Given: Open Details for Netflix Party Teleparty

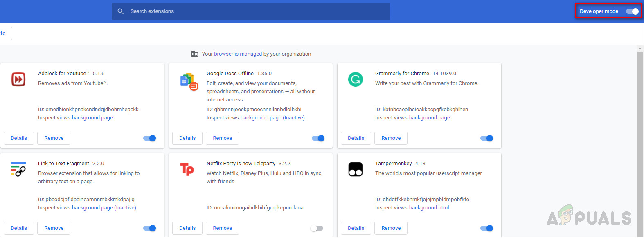Looking at the screenshot, I should (187, 228).
